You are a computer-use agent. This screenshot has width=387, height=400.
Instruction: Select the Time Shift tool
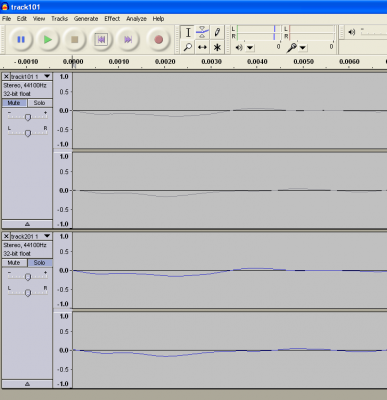(x=202, y=47)
